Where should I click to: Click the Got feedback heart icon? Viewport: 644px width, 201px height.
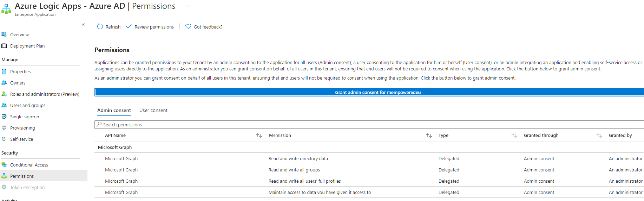point(188,26)
